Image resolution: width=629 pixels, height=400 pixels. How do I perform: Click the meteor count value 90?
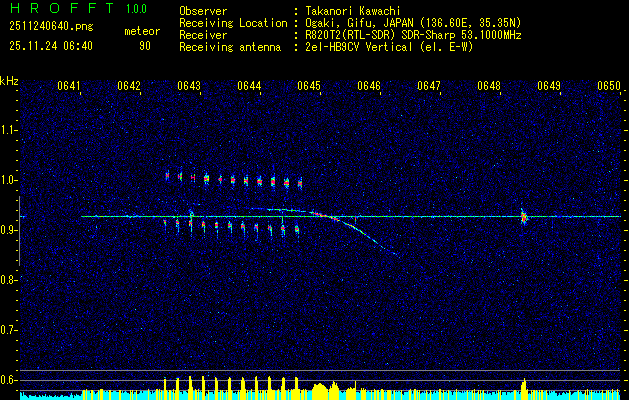145,46
